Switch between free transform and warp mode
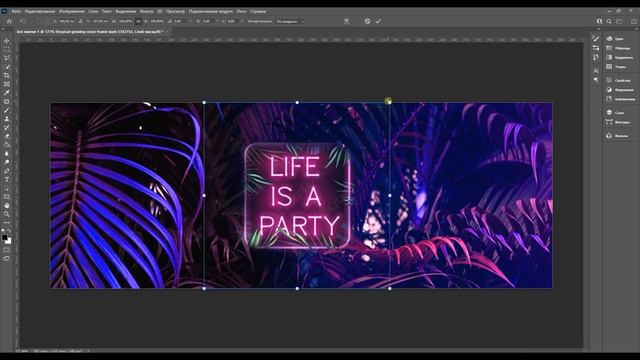This screenshot has width=640, height=360. click(x=347, y=21)
